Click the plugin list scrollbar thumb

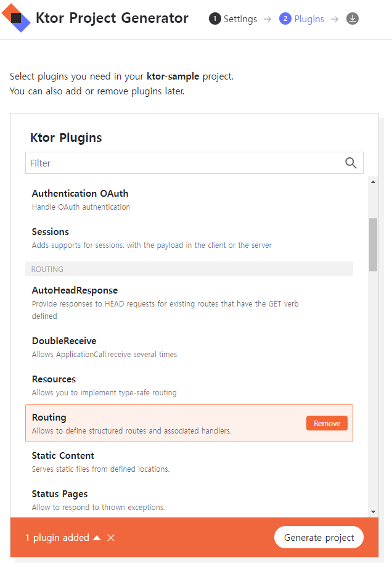tap(373, 244)
